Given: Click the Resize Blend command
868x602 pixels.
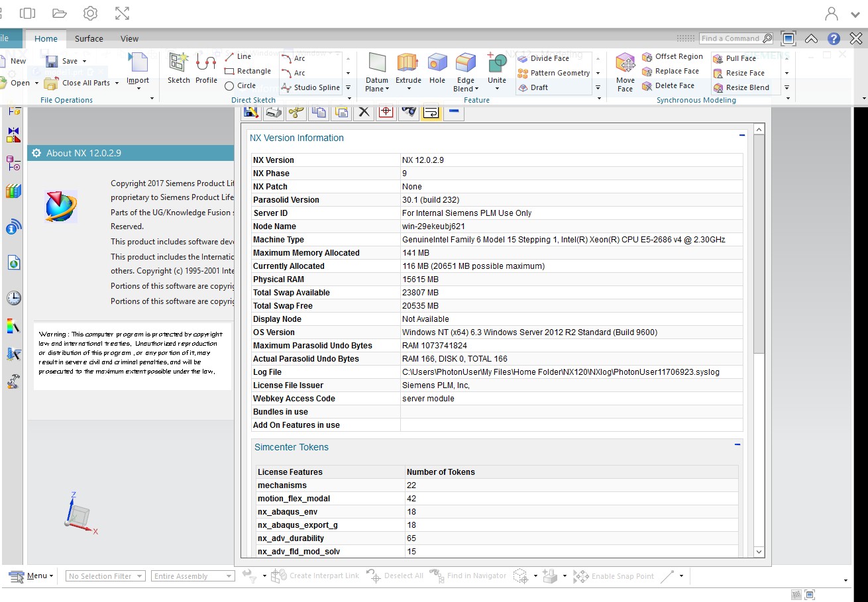Looking at the screenshot, I should click(741, 87).
